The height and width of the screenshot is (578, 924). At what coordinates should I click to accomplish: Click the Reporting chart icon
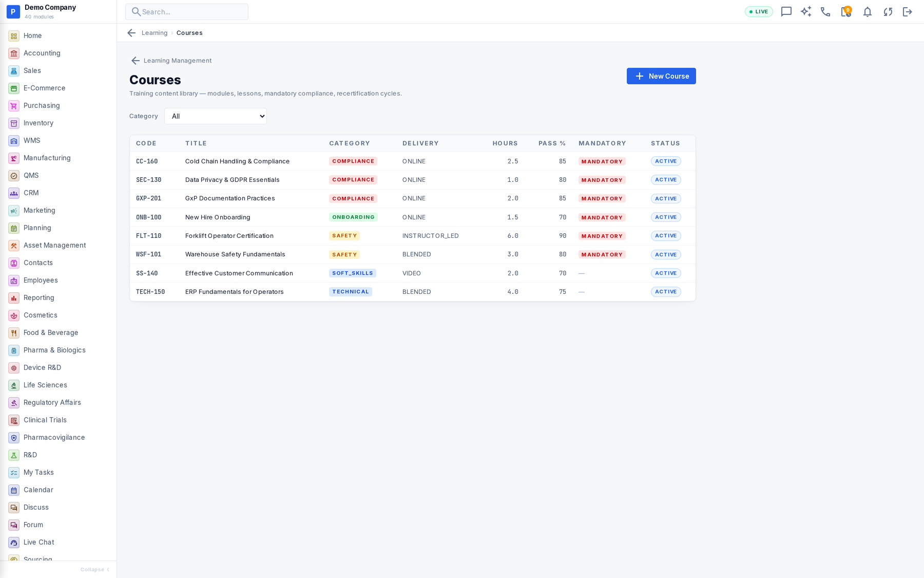pyautogui.click(x=14, y=298)
